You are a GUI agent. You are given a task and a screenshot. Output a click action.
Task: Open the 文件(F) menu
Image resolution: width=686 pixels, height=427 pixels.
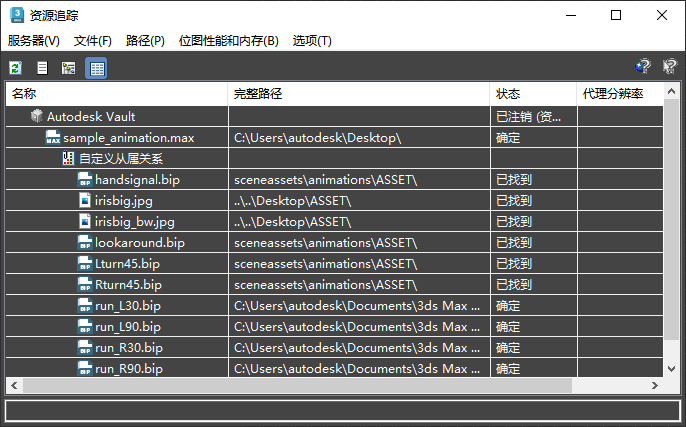pyautogui.click(x=93, y=41)
